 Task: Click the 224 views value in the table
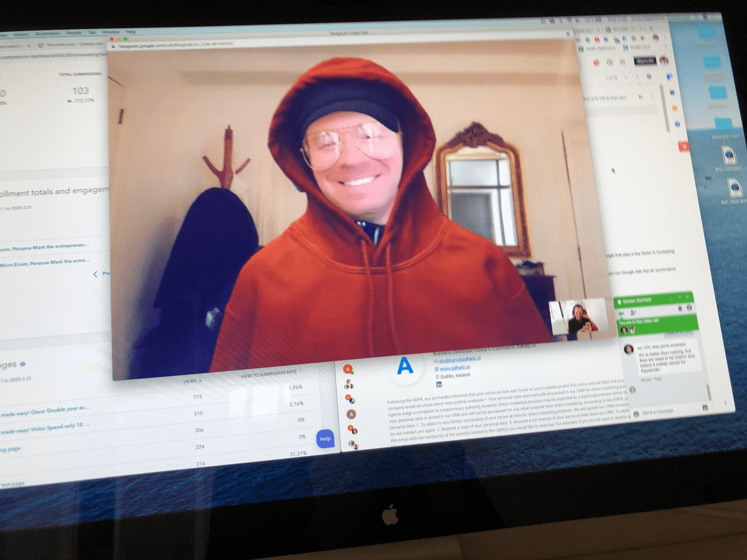(201, 447)
